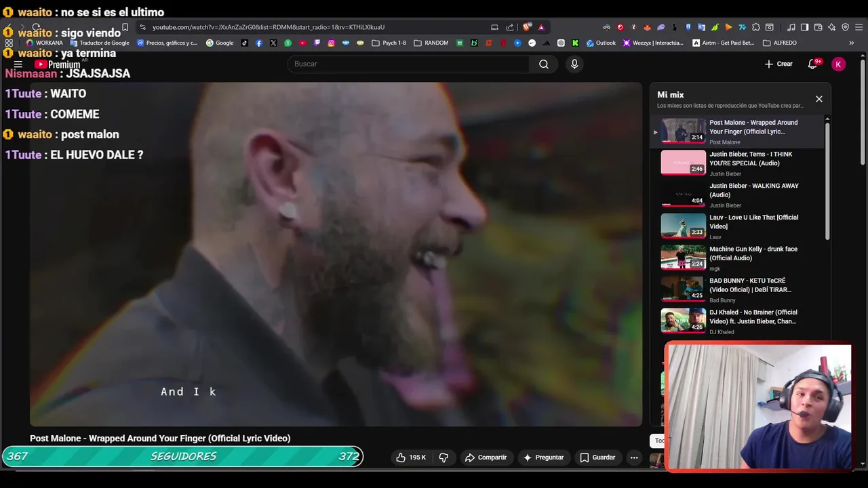Screen dimensions: 868x488
Task: Open the music note media control icon
Action: pos(791,27)
